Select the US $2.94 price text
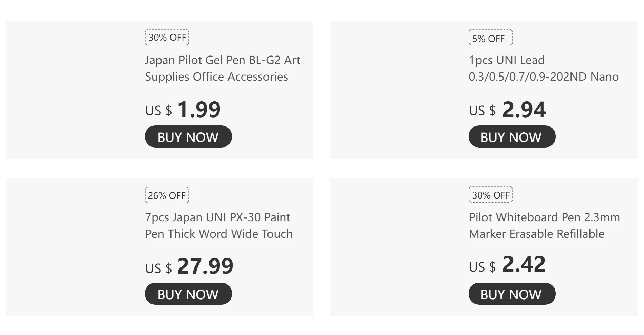Screen dimensions: 644x335 (x=507, y=110)
